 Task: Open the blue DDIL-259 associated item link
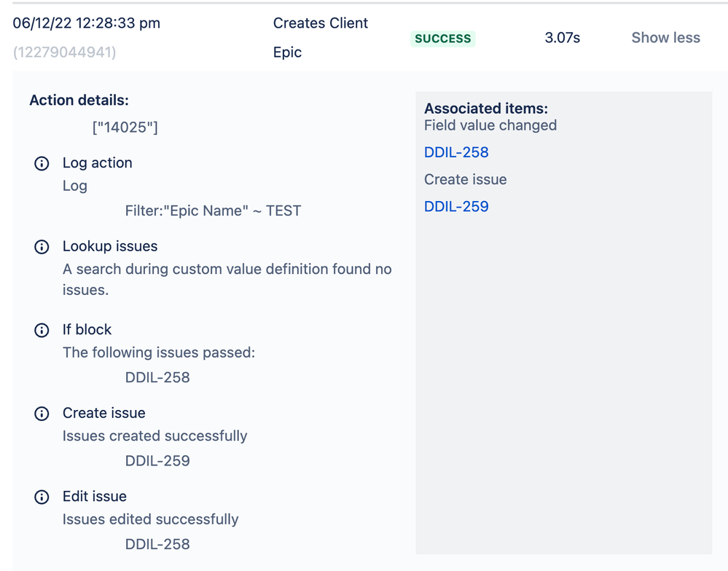point(456,207)
